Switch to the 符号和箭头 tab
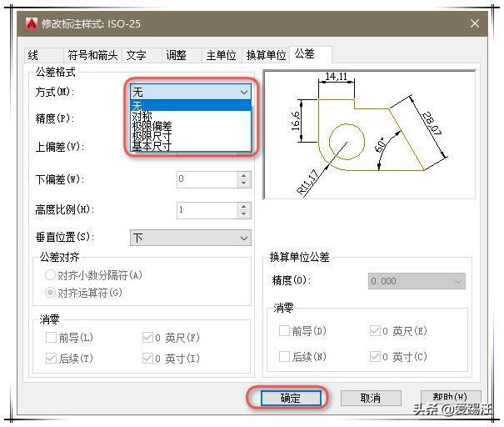The image size is (504, 427). [92, 55]
